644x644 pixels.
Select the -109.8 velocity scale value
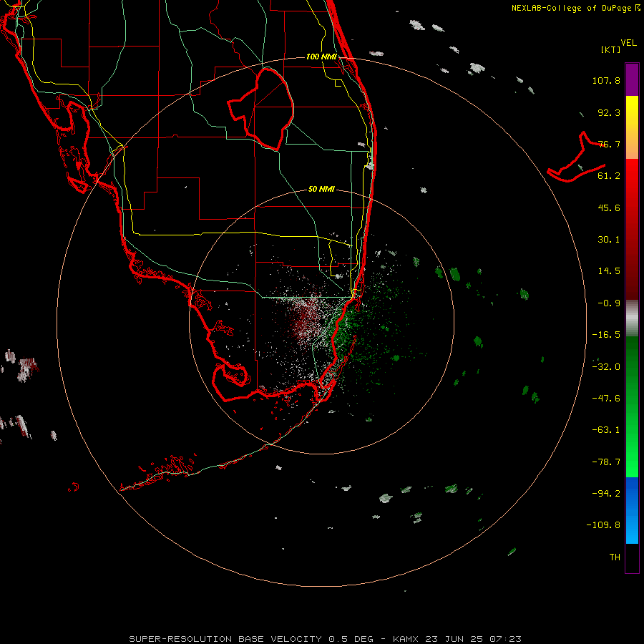pyautogui.click(x=604, y=525)
